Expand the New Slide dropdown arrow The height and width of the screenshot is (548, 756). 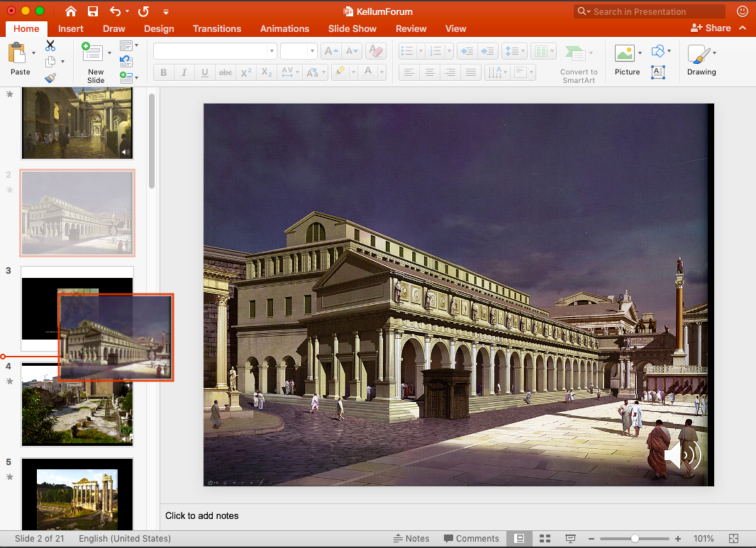[109, 52]
